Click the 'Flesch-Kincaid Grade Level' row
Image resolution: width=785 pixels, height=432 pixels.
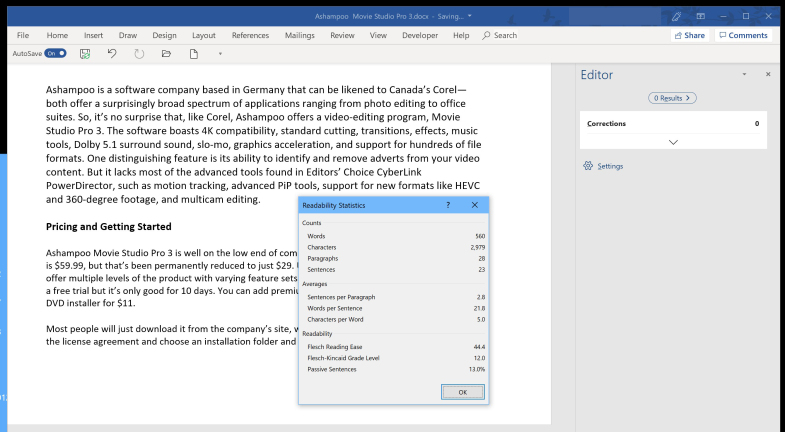(x=394, y=358)
